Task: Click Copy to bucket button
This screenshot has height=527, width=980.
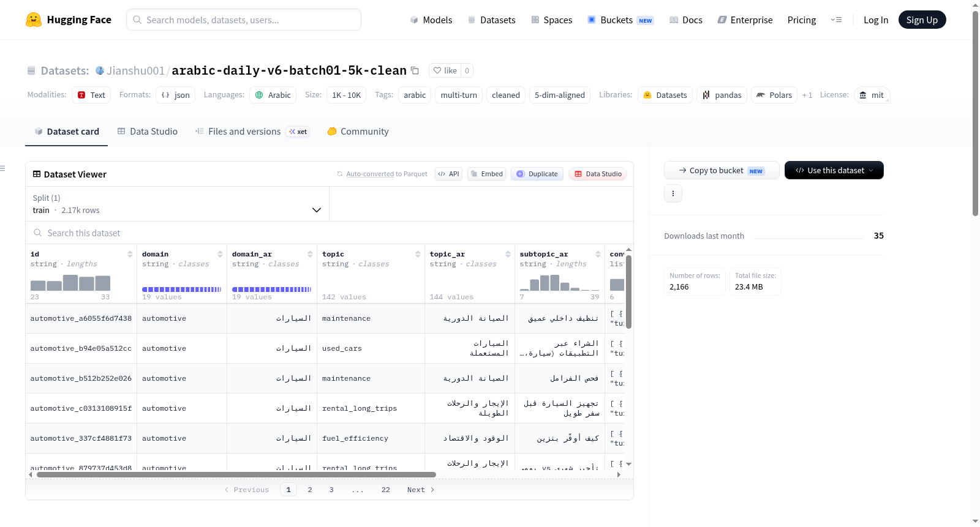Action: (722, 170)
